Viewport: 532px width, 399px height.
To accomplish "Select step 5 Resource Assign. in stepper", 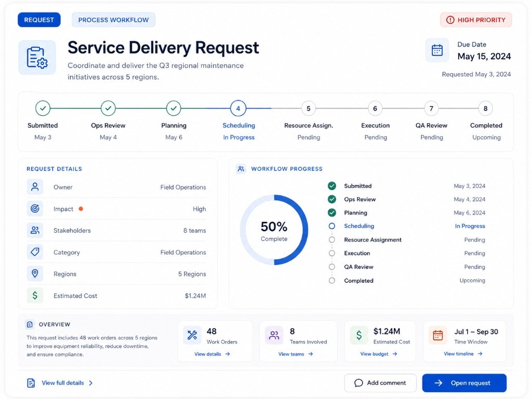I will (x=309, y=109).
